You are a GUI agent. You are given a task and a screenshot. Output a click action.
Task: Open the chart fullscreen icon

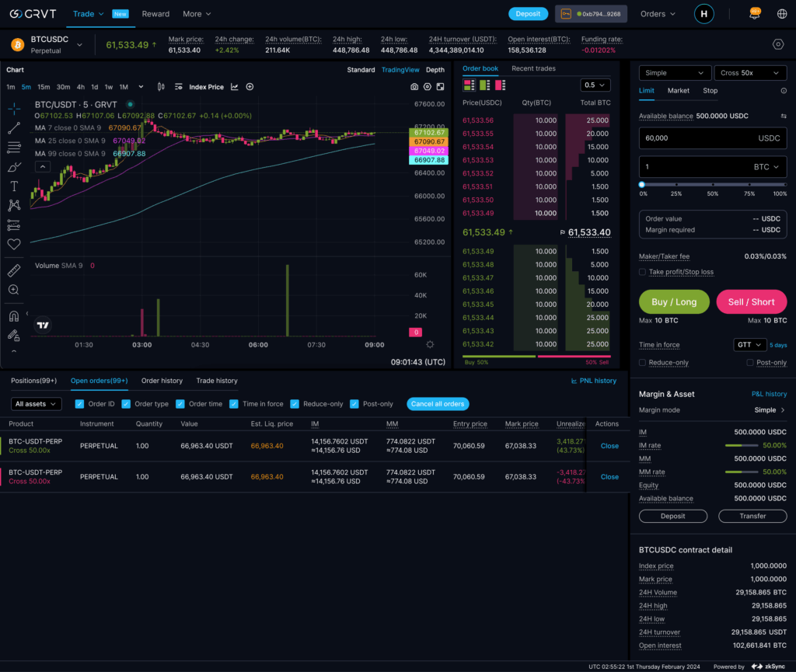440,87
